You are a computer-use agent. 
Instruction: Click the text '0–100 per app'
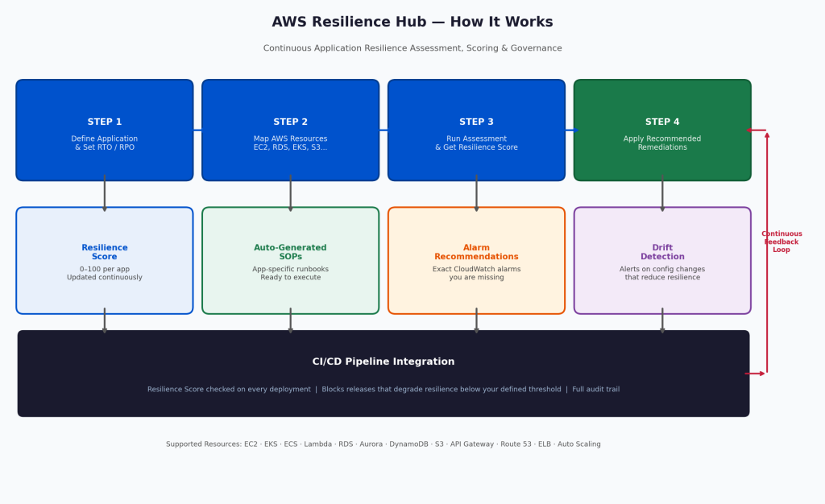(105, 269)
